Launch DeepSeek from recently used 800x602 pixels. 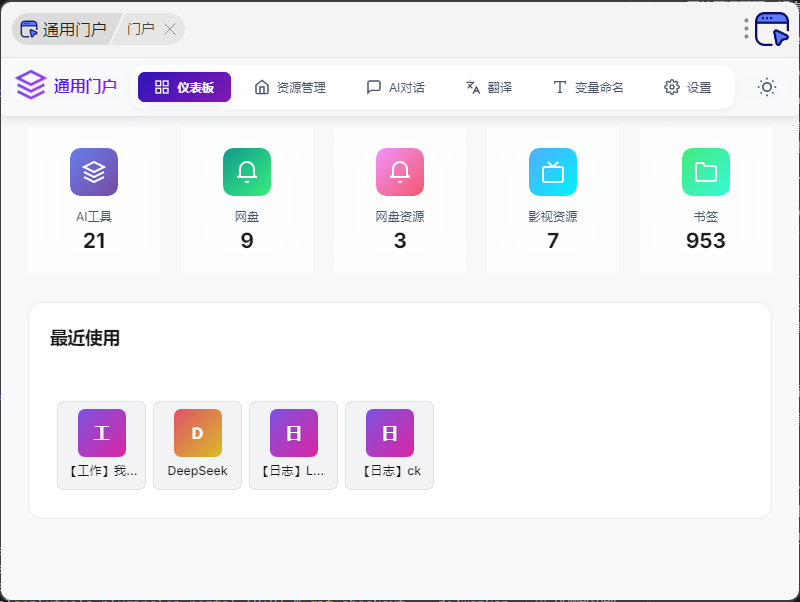198,445
